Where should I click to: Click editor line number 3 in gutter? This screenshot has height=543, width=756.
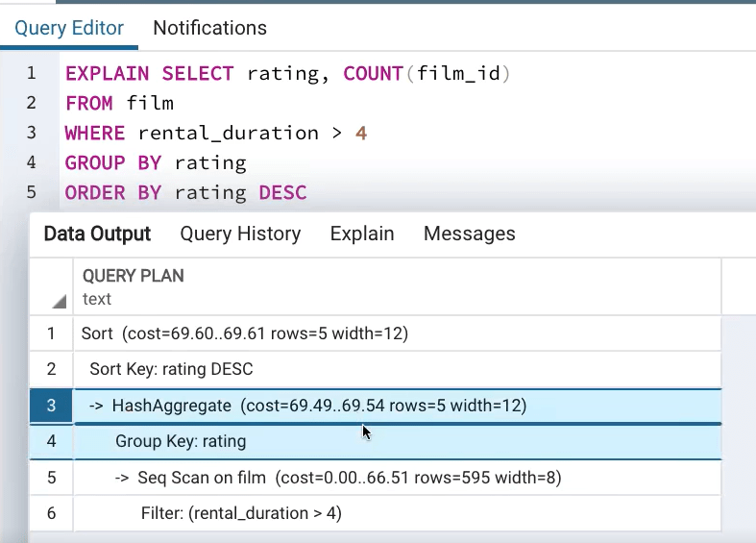(x=32, y=133)
